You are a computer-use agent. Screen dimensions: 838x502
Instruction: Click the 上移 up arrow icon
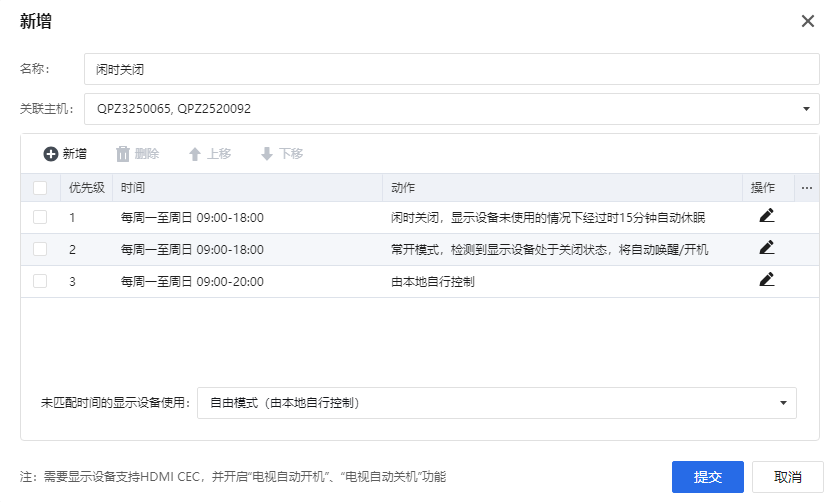195,154
